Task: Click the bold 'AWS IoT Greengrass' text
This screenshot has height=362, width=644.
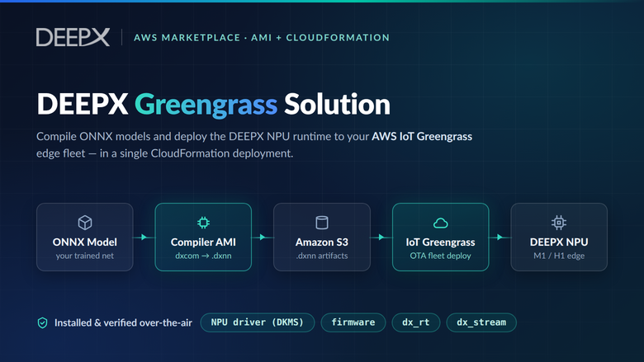Action: [x=422, y=137]
